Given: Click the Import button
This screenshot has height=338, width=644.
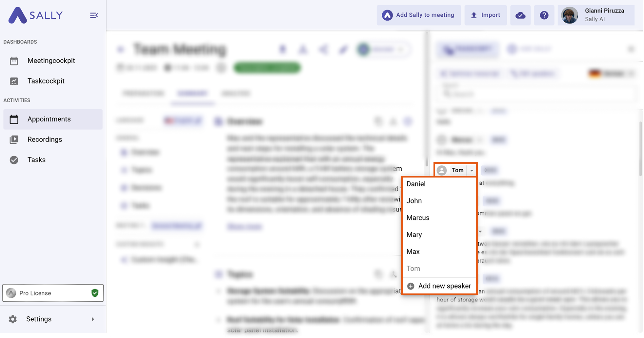Looking at the screenshot, I should (485, 15).
